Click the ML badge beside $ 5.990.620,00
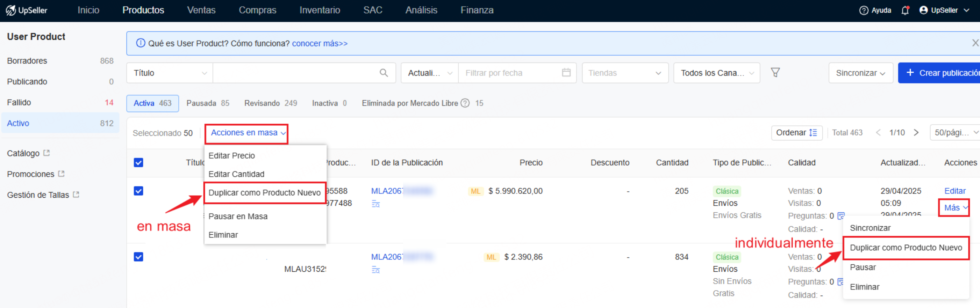The image size is (980, 308). [x=475, y=191]
